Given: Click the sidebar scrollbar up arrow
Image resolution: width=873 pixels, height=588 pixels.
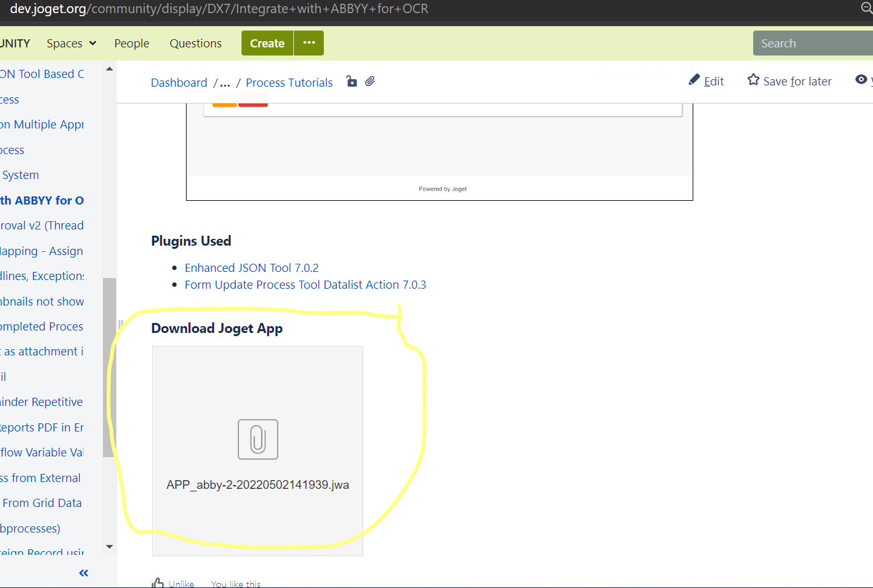Looking at the screenshot, I should tap(110, 69).
